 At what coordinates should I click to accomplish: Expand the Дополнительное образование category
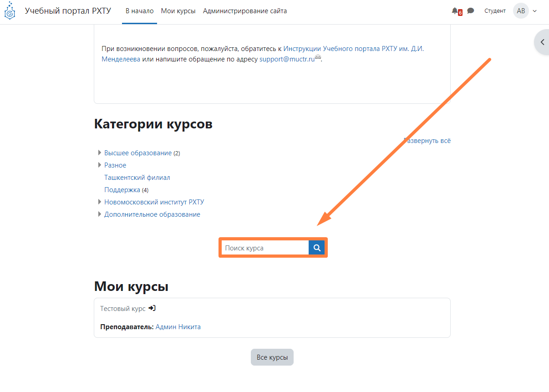click(100, 214)
